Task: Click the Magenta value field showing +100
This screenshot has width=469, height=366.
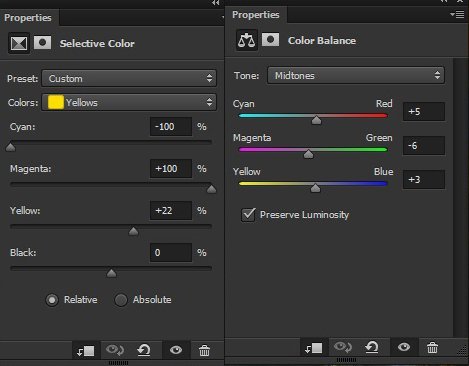Action: pos(171,168)
